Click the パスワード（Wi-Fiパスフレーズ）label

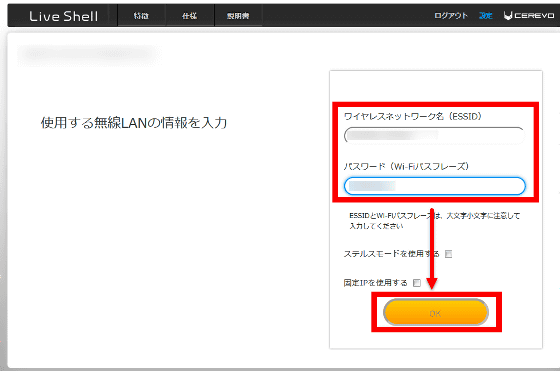tap(406, 166)
